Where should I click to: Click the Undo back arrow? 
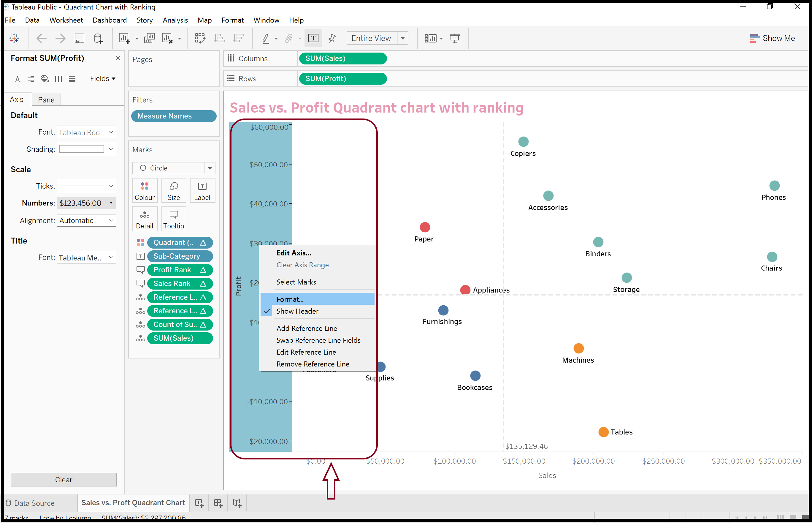[41, 38]
